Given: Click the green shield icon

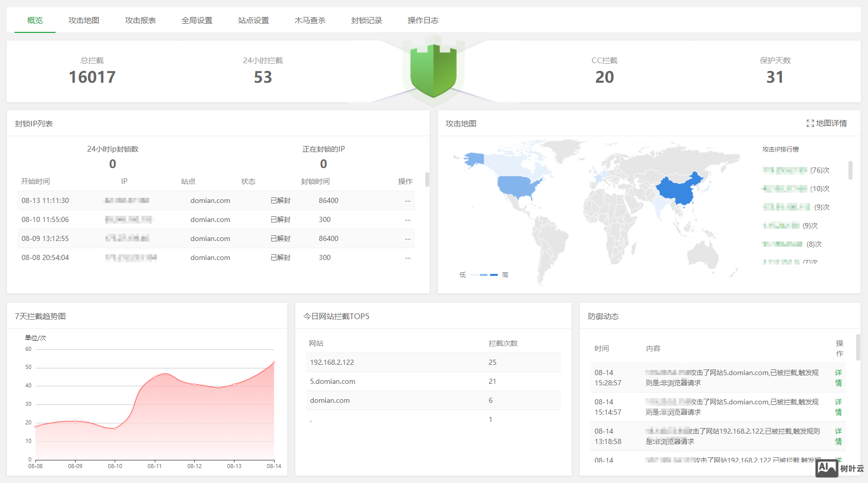Looking at the screenshot, I should 433,71.
